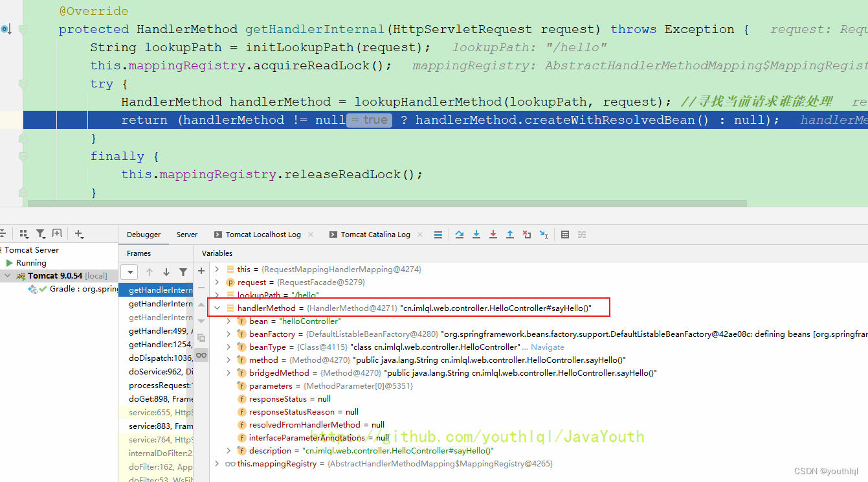Viewport: 868px width, 482px height.
Task: Expand the 'method' field node
Action: coord(228,360)
